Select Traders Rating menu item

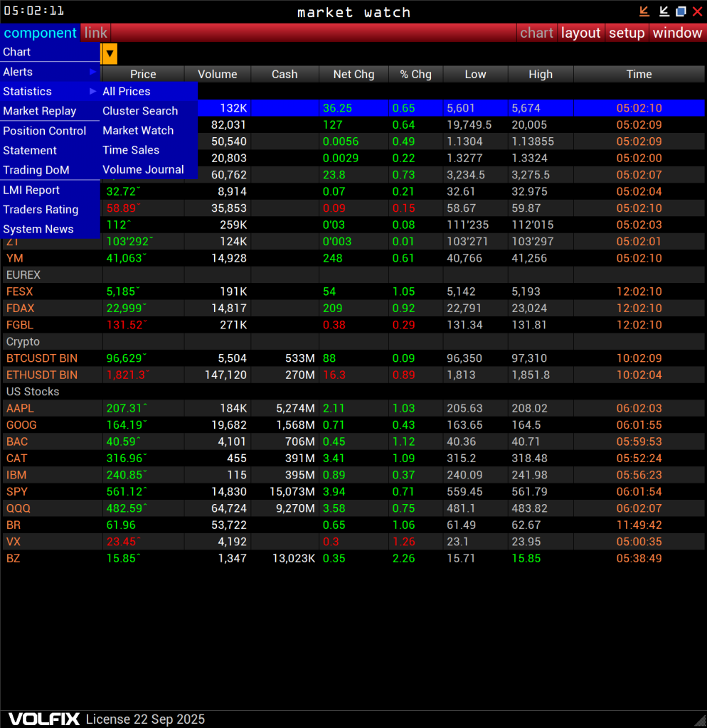(x=50, y=210)
